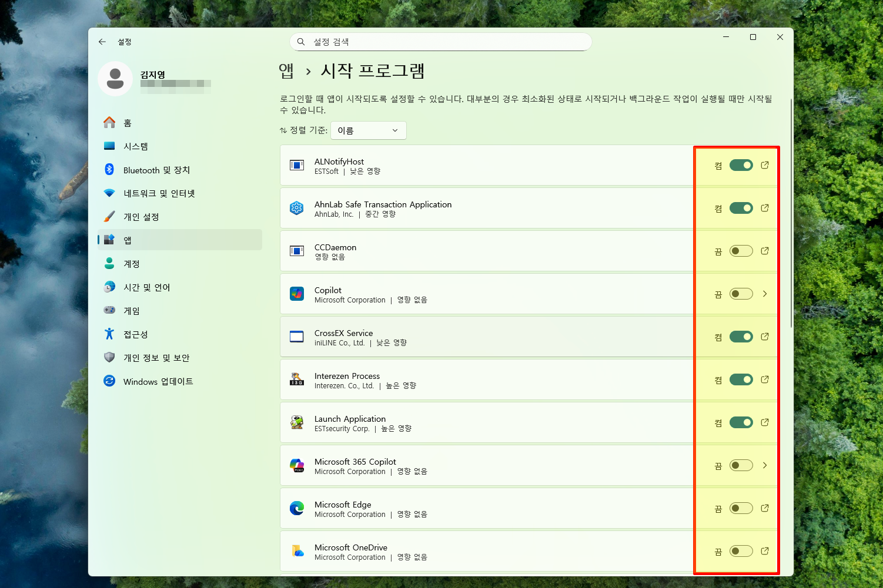Click the page vertical scrollbar
Image resolution: width=883 pixels, height=588 pixels.
[791, 213]
